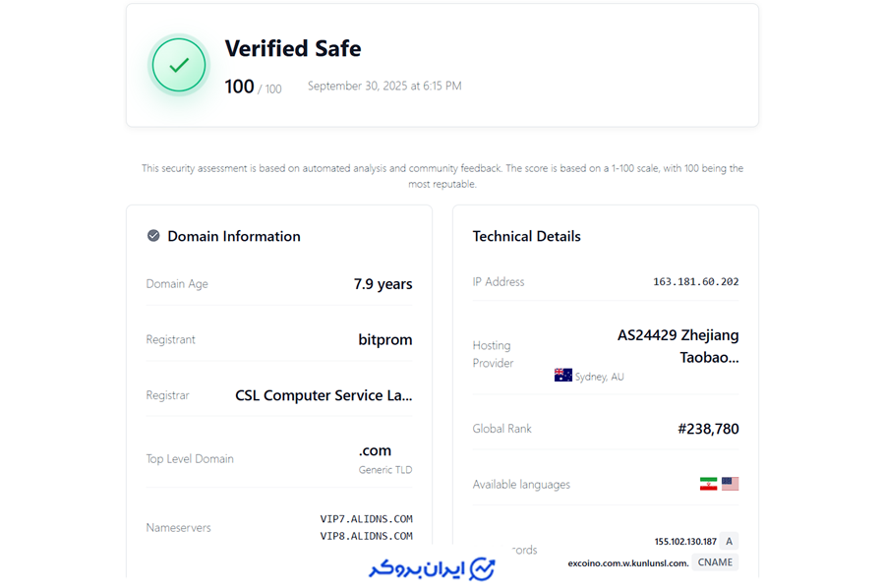
Task: Click the green verified checkmark icon
Action: pyautogui.click(x=178, y=65)
